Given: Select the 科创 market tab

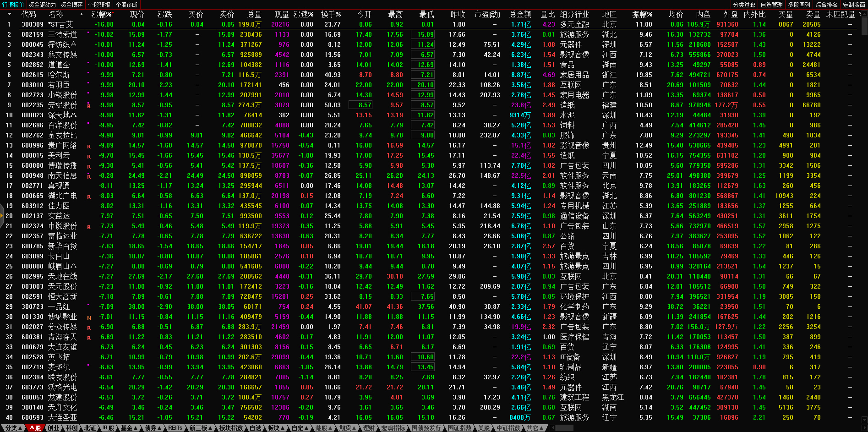Looking at the screenshot, I should tap(71, 428).
